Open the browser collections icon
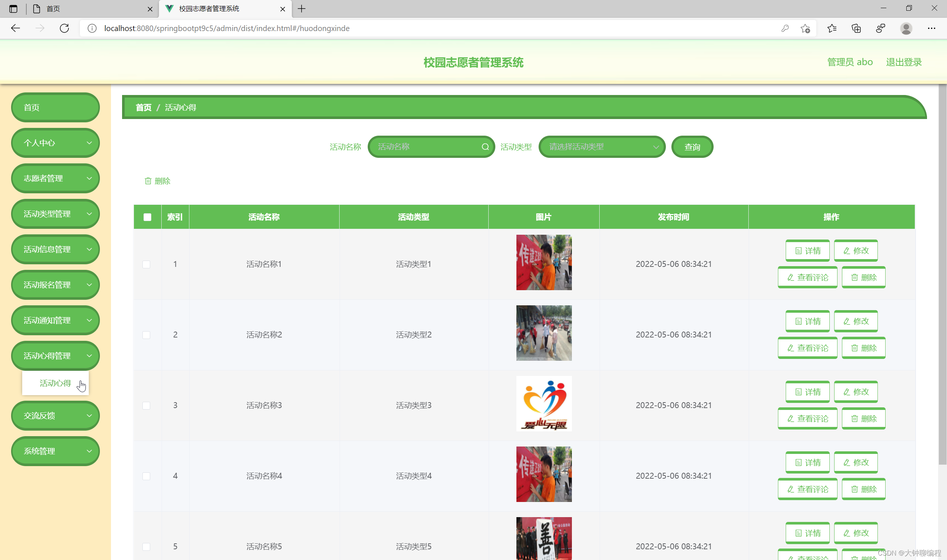The image size is (947, 560). (856, 28)
